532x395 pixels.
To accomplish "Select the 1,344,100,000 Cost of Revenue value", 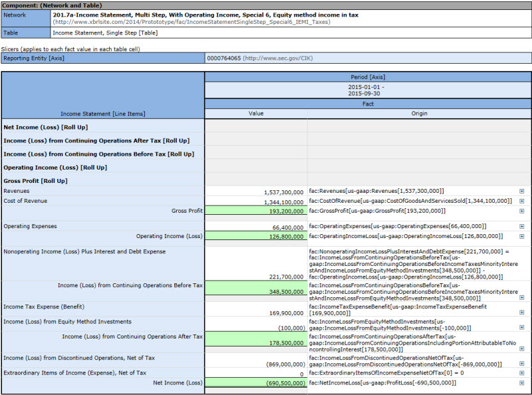I will [256, 201].
